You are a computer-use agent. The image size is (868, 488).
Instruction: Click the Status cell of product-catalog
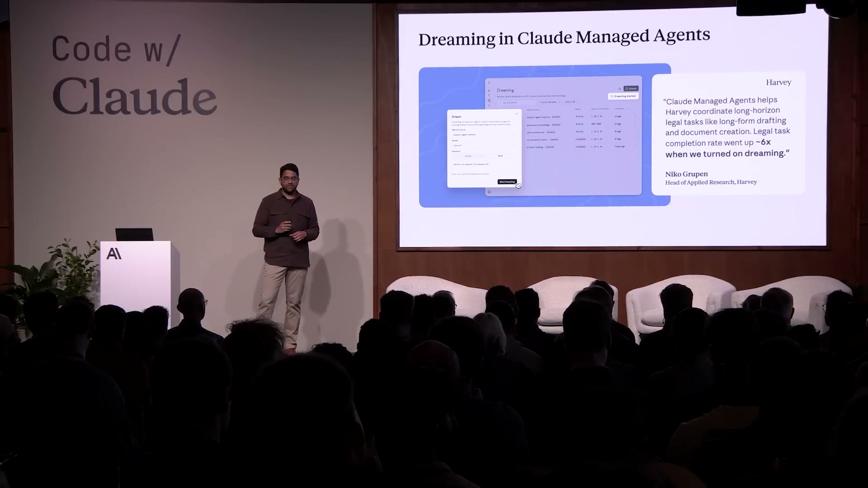580,147
